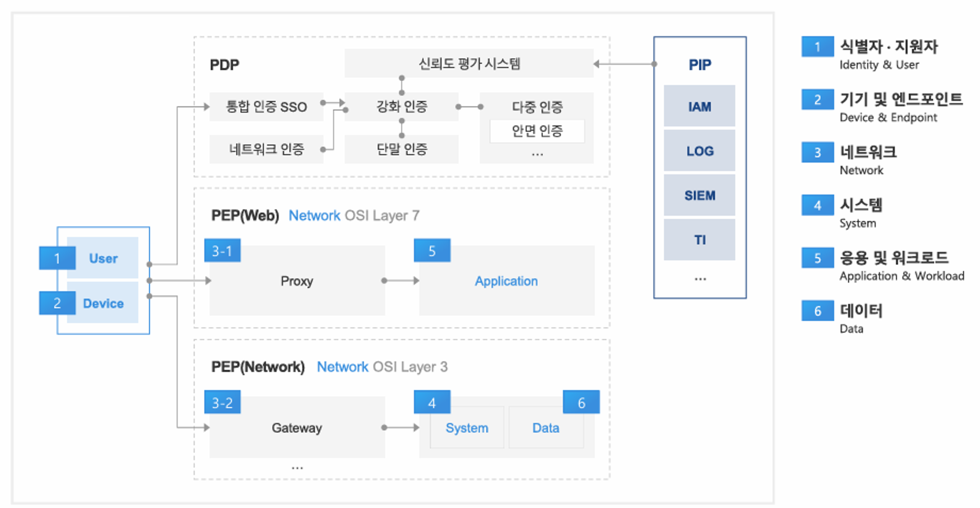Click legend badge 2 beside 기기 및 엔드포인트
The height and width of the screenshot is (508, 980).
point(818,100)
